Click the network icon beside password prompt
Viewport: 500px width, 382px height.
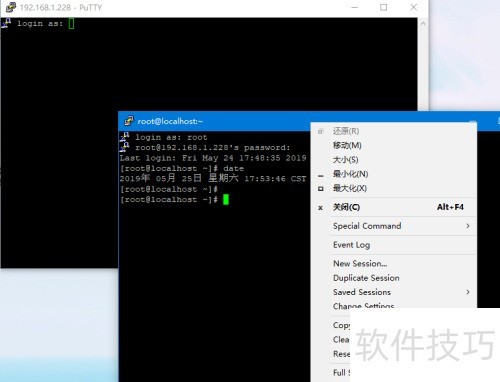[125, 147]
